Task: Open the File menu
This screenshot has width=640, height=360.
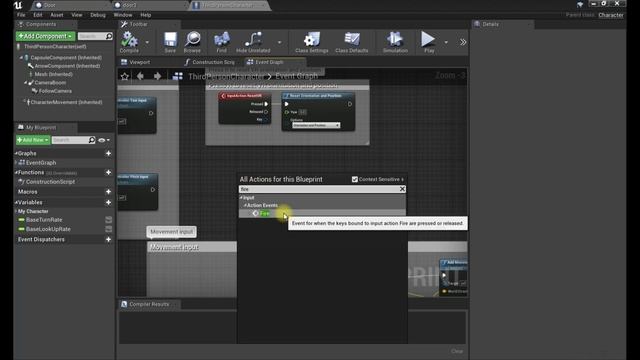Action: (21, 15)
